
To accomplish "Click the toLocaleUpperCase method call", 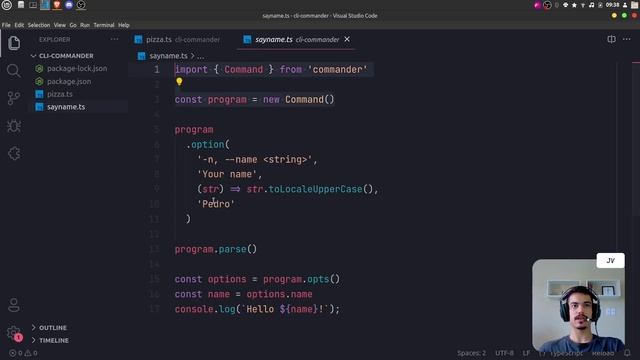I will (315, 189).
